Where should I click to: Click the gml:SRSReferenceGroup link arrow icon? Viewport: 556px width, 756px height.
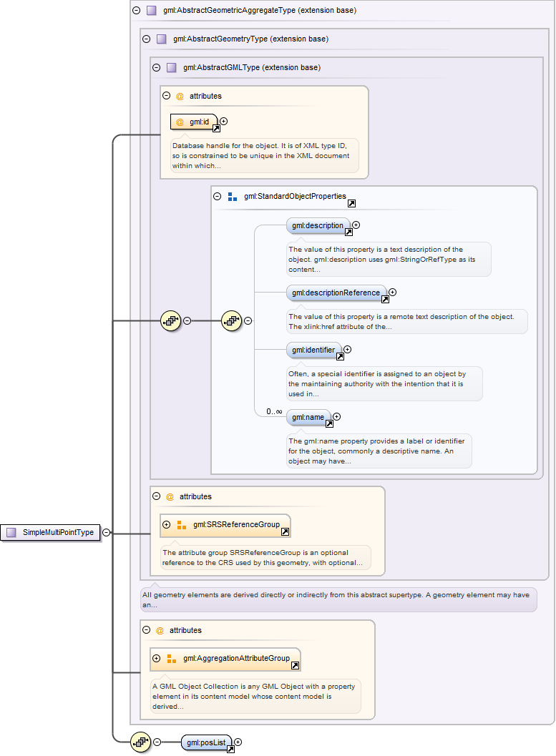click(285, 532)
